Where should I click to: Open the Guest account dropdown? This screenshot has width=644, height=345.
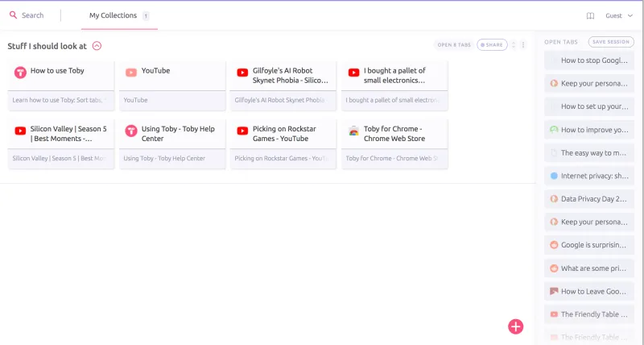point(619,15)
